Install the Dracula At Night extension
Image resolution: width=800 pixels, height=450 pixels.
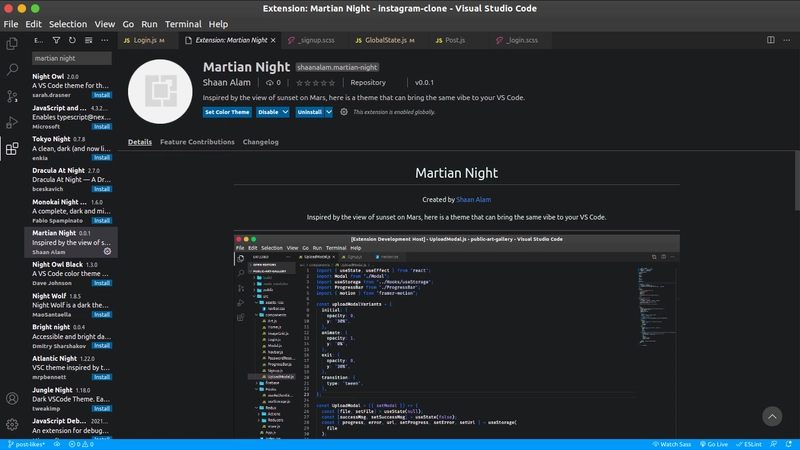[x=102, y=189]
